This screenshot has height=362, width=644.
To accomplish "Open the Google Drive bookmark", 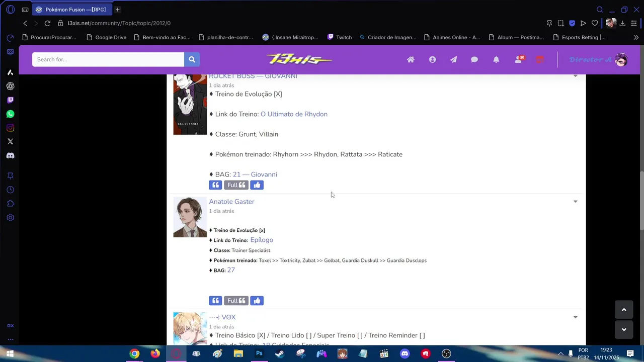I will [106, 37].
